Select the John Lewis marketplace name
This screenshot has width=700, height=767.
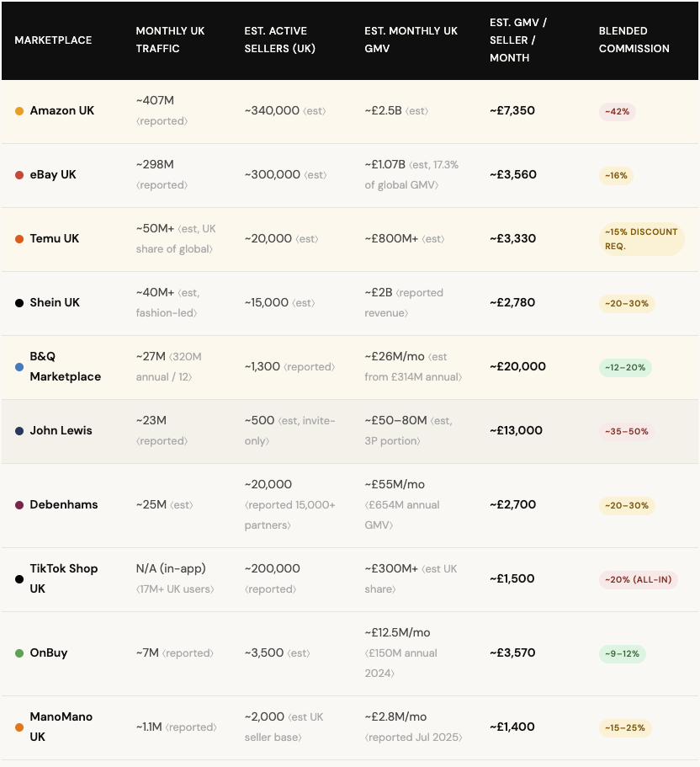(61, 431)
